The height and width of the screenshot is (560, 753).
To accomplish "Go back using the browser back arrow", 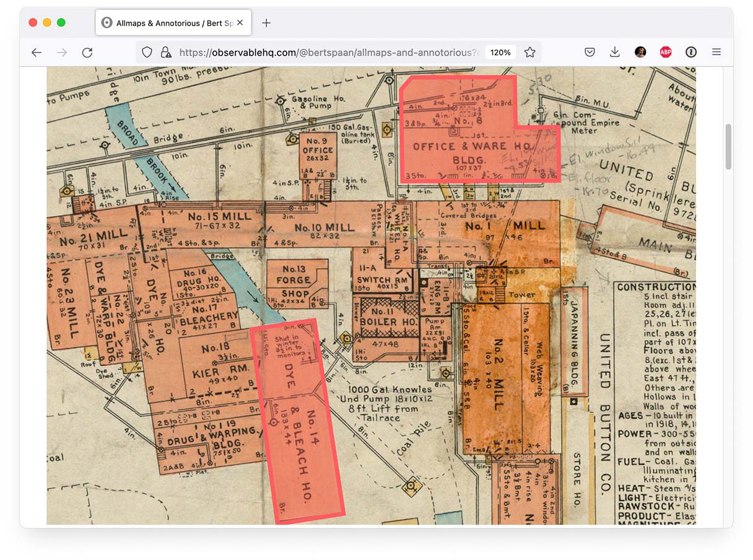I will 37,53.
